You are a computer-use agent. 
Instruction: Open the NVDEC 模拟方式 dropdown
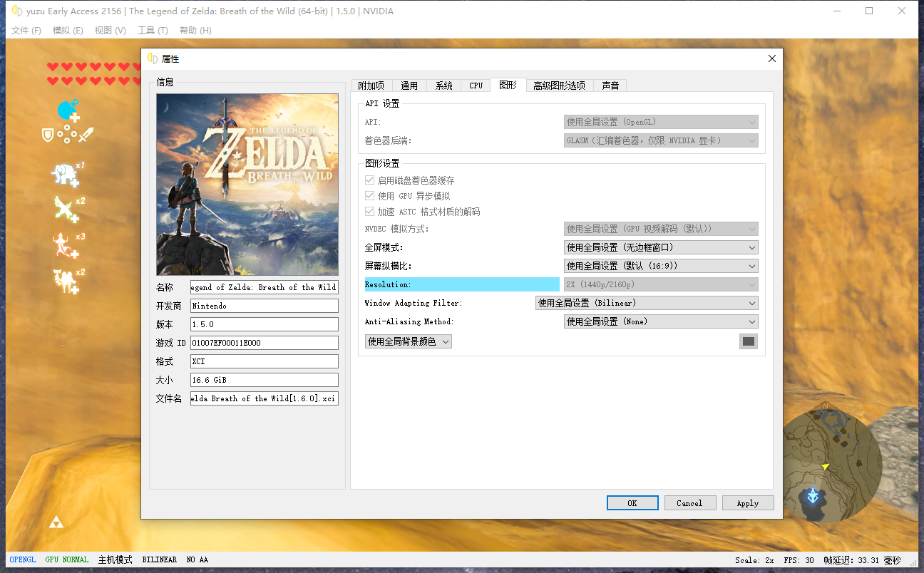point(661,229)
